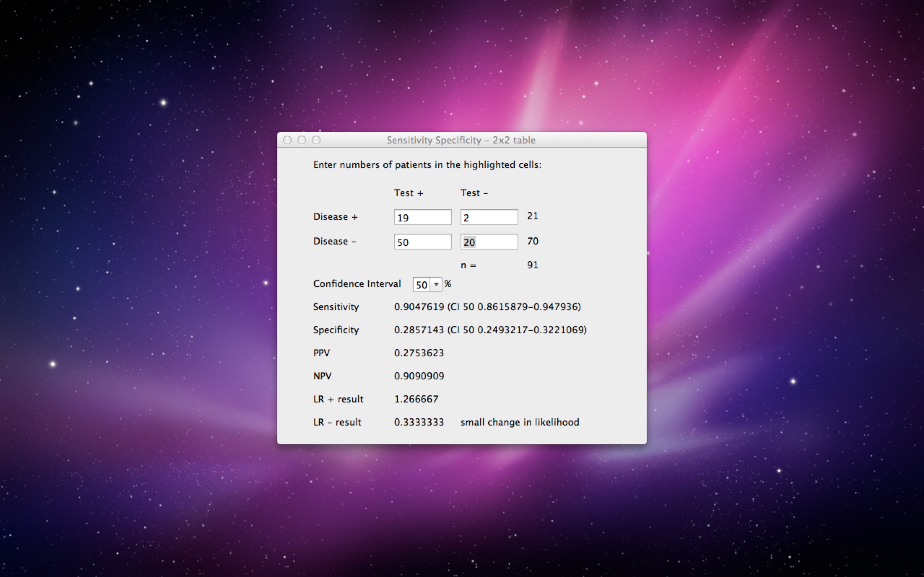Click the Disease + row label

tap(336, 216)
